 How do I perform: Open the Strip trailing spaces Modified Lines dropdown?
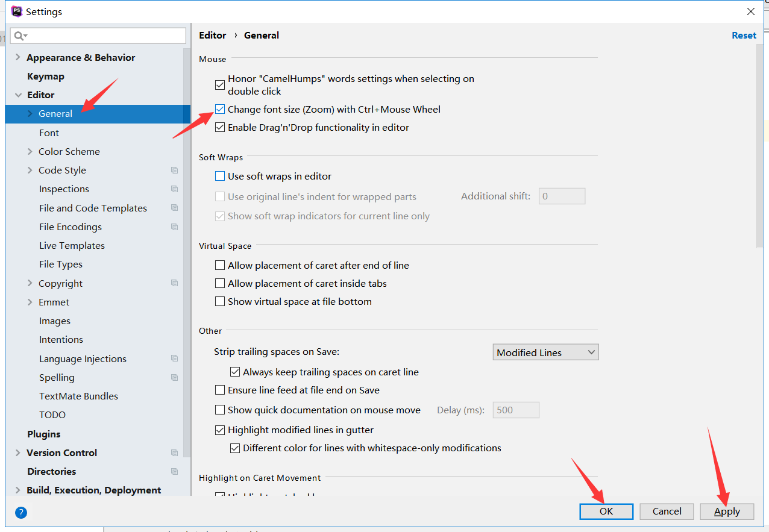coord(545,352)
